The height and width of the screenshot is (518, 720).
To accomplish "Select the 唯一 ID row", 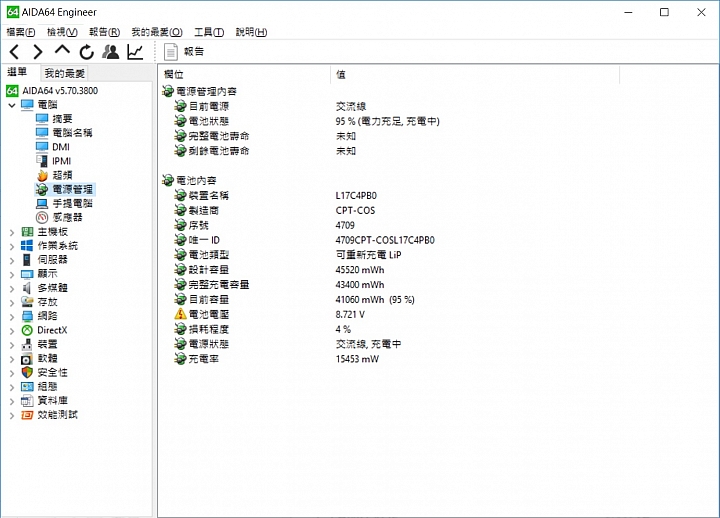I will (304, 240).
